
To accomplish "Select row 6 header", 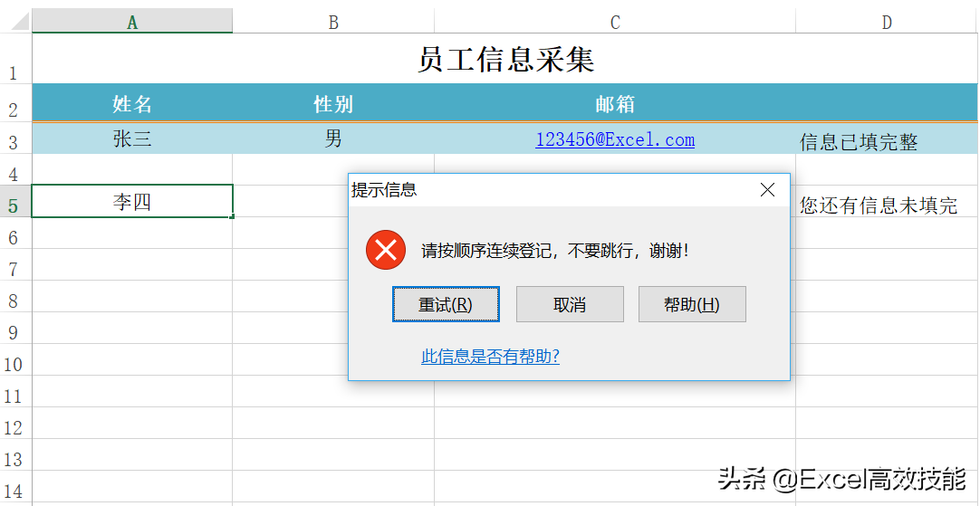I will point(15,233).
